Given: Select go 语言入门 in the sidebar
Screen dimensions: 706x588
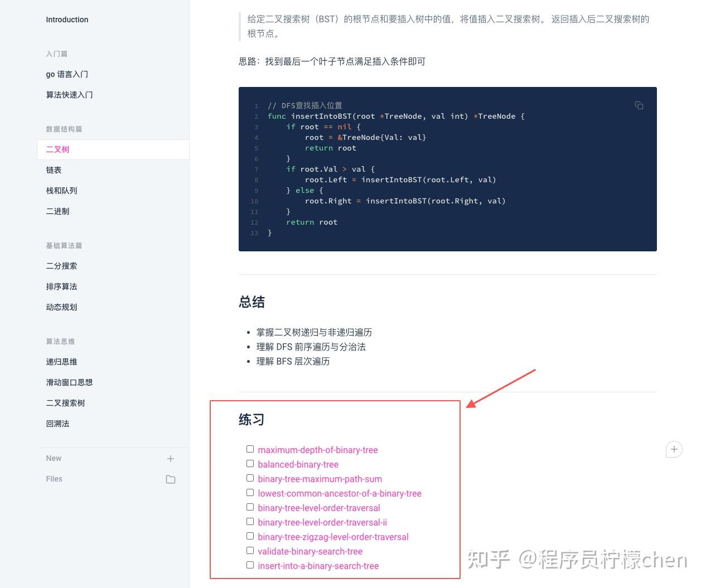Looking at the screenshot, I should (x=67, y=74).
